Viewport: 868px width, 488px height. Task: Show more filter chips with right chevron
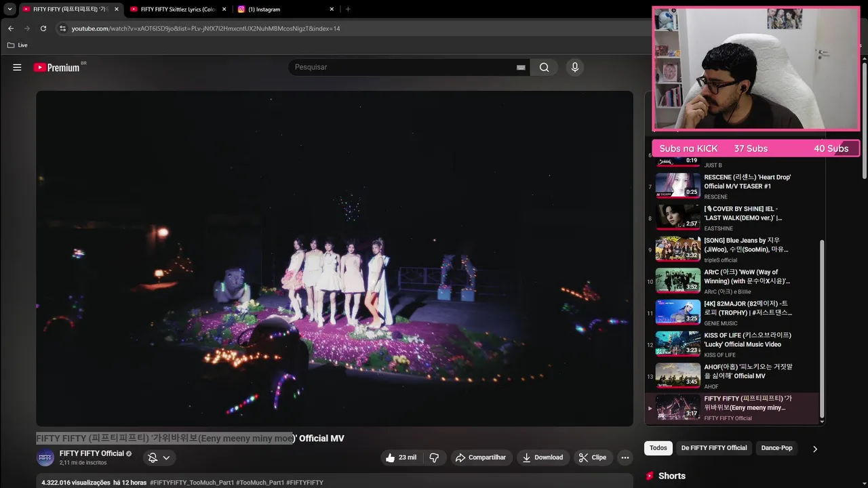click(814, 448)
